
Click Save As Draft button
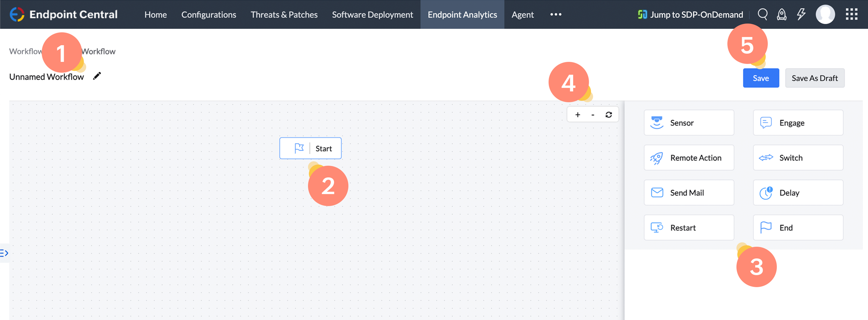click(x=814, y=78)
